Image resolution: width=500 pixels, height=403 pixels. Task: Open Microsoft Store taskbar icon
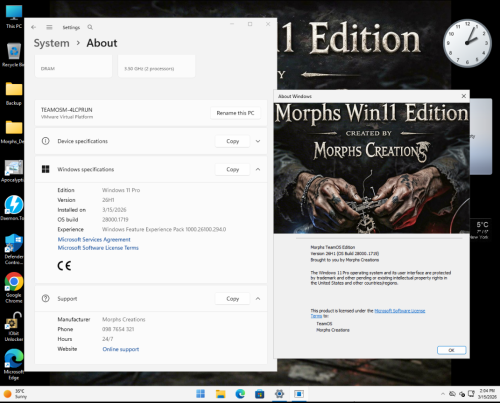pyautogui.click(x=260, y=394)
